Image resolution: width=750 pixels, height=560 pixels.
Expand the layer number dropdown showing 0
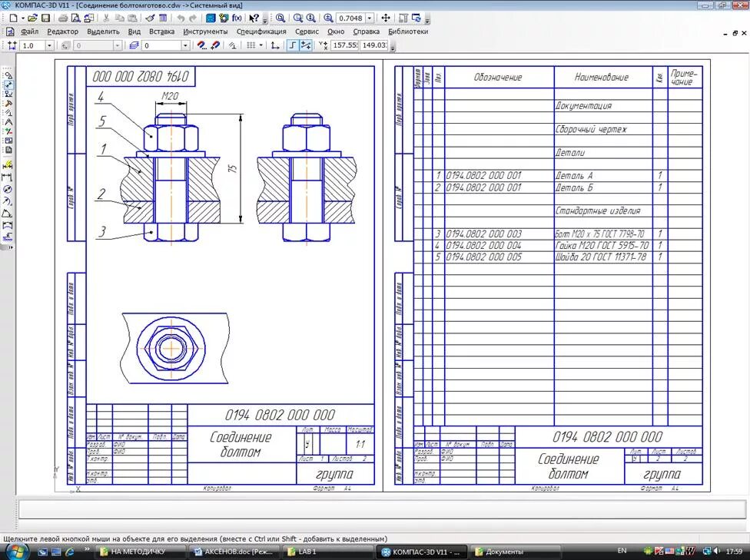pyautogui.click(x=185, y=45)
